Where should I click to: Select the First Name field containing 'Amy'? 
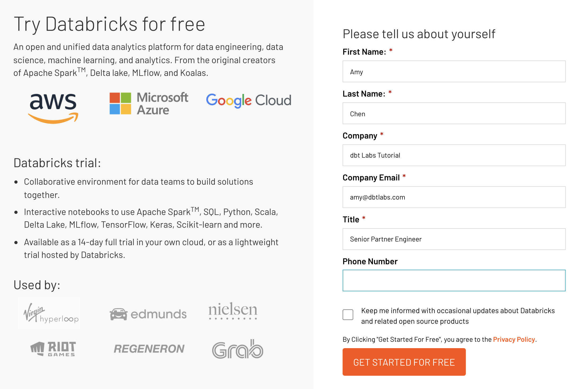pyautogui.click(x=454, y=71)
